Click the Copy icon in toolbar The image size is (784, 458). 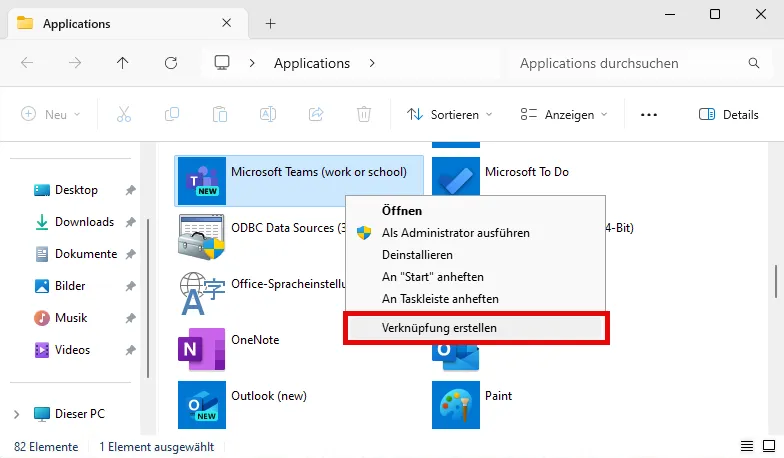pos(172,114)
